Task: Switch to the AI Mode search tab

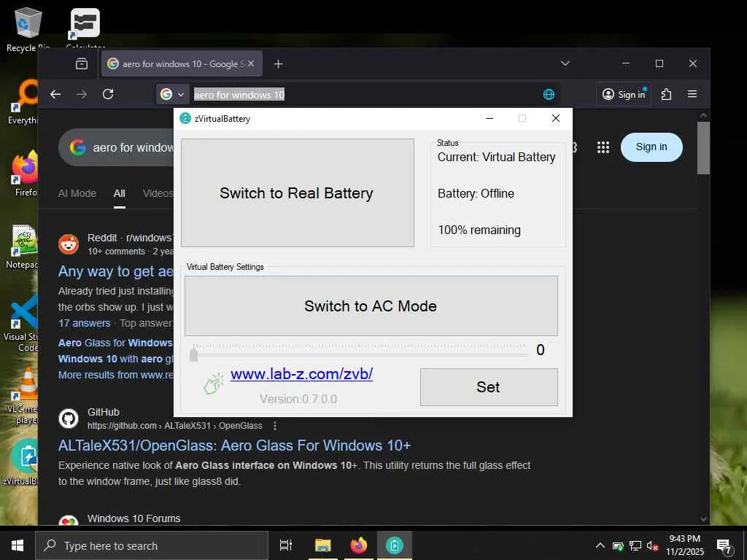Action: click(x=77, y=193)
